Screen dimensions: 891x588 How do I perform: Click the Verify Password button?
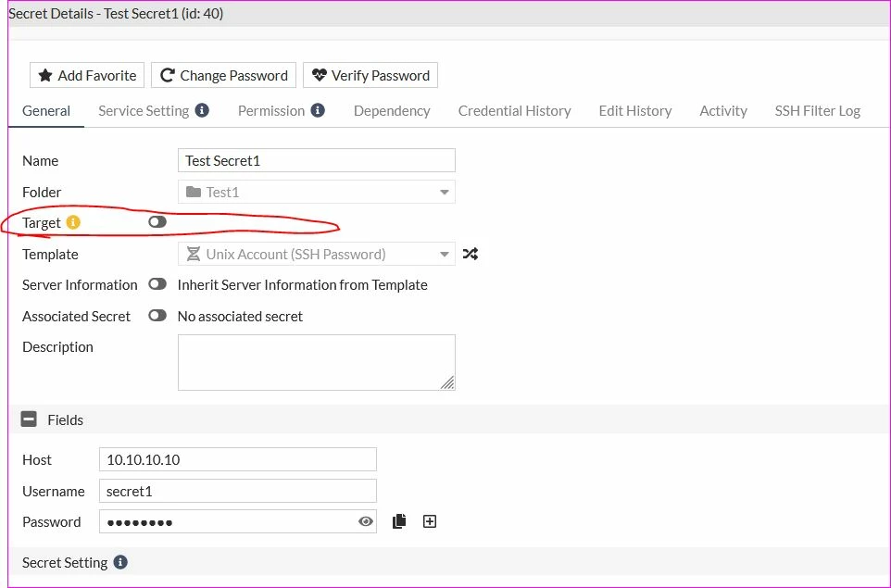[x=370, y=76]
